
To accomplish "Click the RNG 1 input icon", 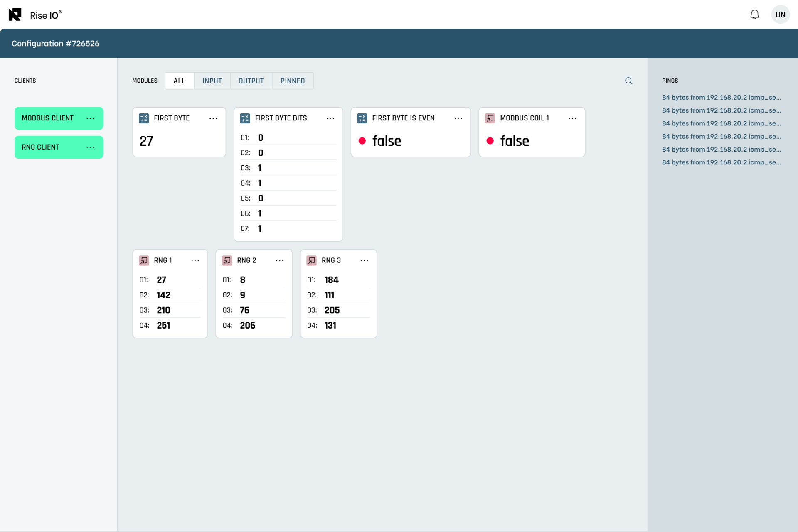I will coord(144,260).
